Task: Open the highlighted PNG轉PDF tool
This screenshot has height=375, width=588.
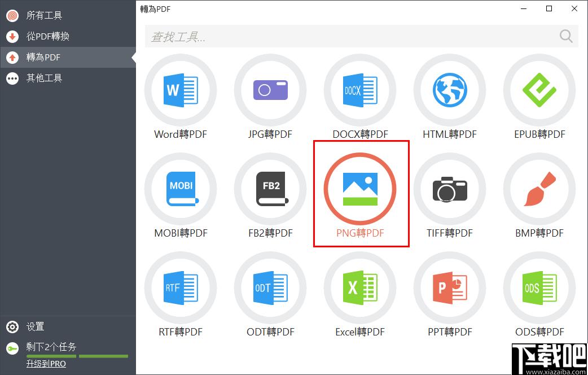Action: tap(360, 189)
